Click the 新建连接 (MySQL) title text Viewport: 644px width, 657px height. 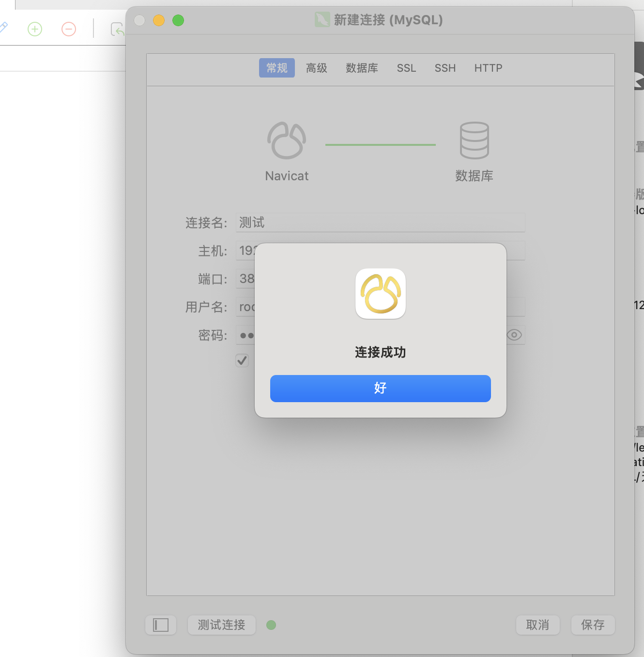pos(388,20)
